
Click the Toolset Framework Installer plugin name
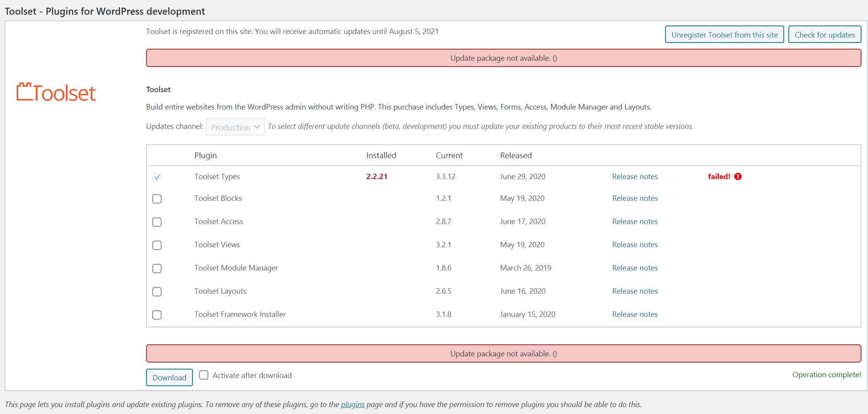click(240, 314)
